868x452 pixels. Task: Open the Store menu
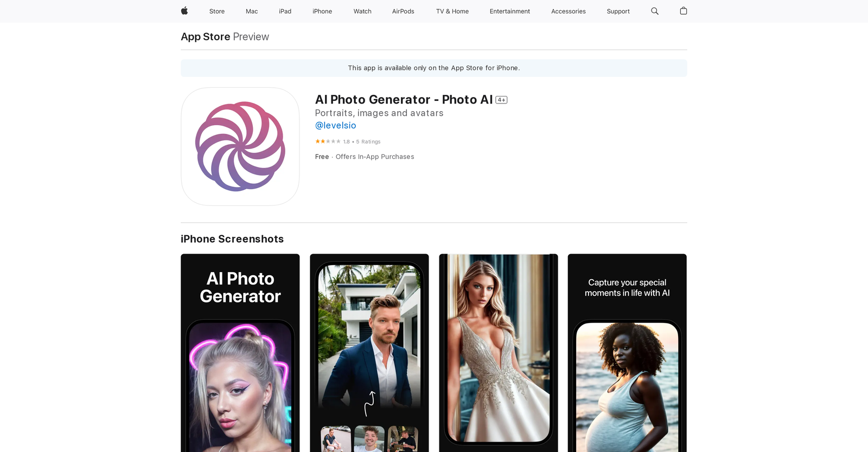tap(217, 11)
